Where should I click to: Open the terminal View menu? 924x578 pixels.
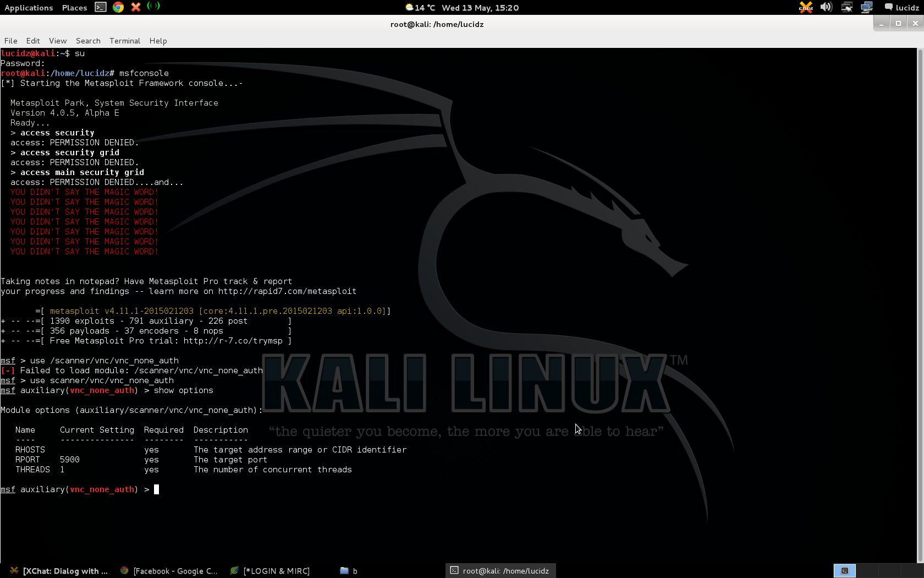[x=58, y=41]
